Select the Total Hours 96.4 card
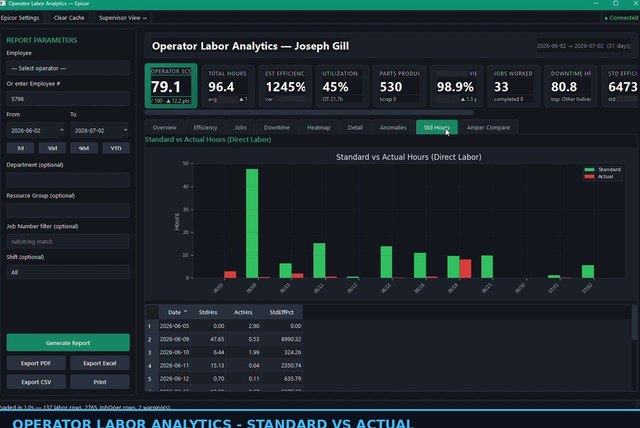Screen dimensions: 640x428 (227, 86)
